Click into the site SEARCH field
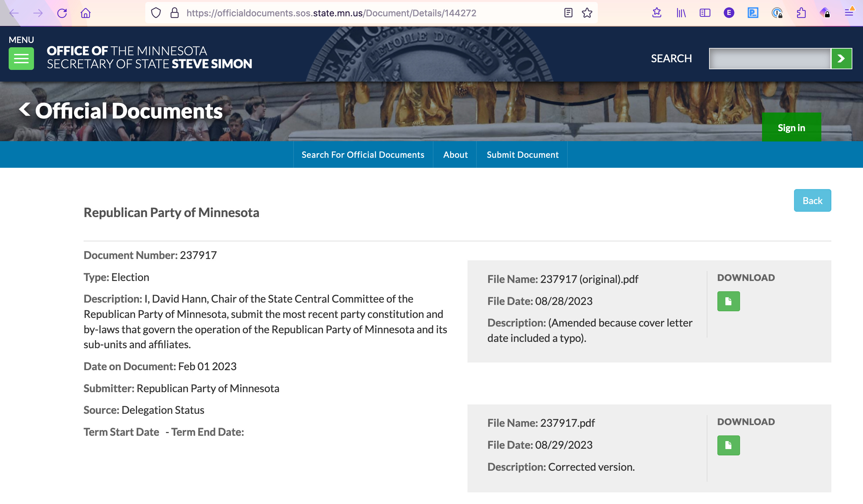The height and width of the screenshot is (504, 863). (x=769, y=59)
